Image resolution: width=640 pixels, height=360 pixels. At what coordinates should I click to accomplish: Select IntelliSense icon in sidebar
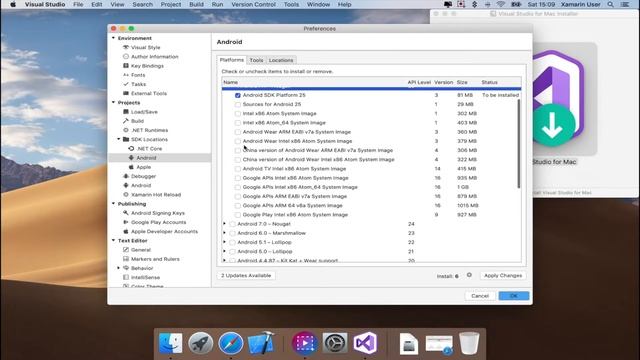126,277
